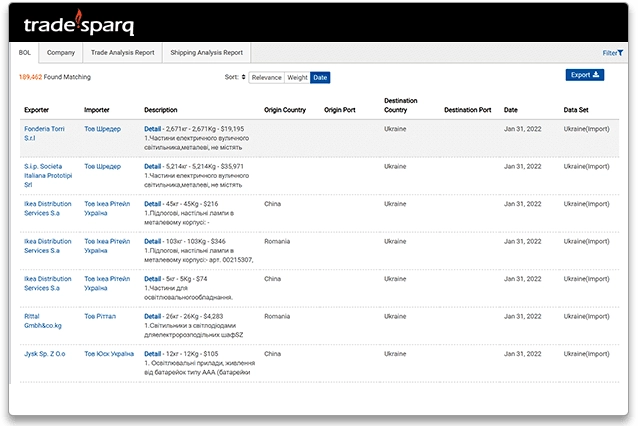Image resolution: width=638 pixels, height=426 pixels.
Task: Click the Date column header
Action: click(x=511, y=110)
